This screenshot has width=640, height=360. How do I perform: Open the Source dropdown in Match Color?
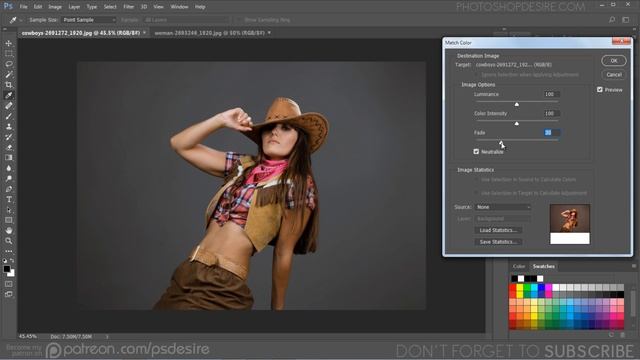tap(502, 207)
